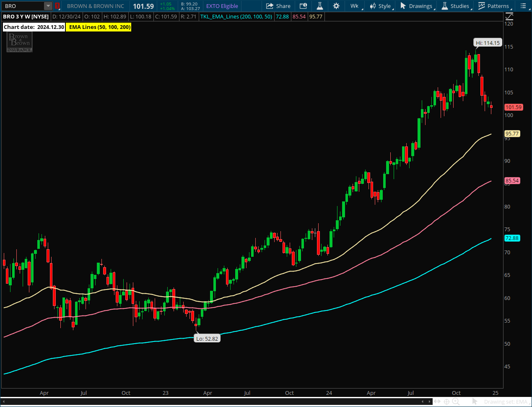The width and height of the screenshot is (532, 407).
Task: Open the company profile card icon
Action: point(303,6)
